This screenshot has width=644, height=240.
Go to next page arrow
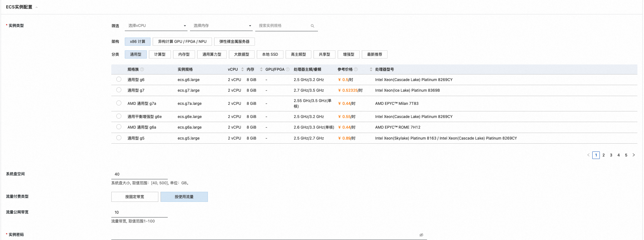tap(634, 155)
